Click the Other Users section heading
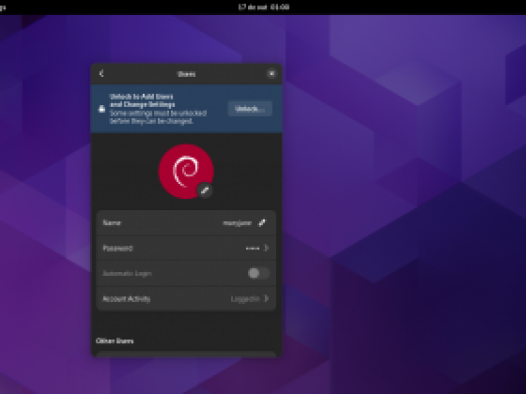Image resolution: width=526 pixels, height=394 pixels. tap(115, 341)
